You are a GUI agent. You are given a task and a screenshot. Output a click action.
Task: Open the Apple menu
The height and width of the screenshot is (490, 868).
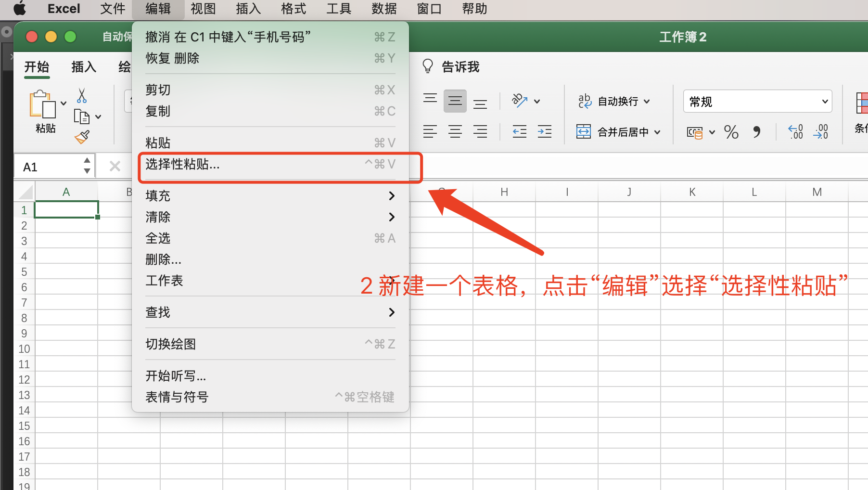20,9
